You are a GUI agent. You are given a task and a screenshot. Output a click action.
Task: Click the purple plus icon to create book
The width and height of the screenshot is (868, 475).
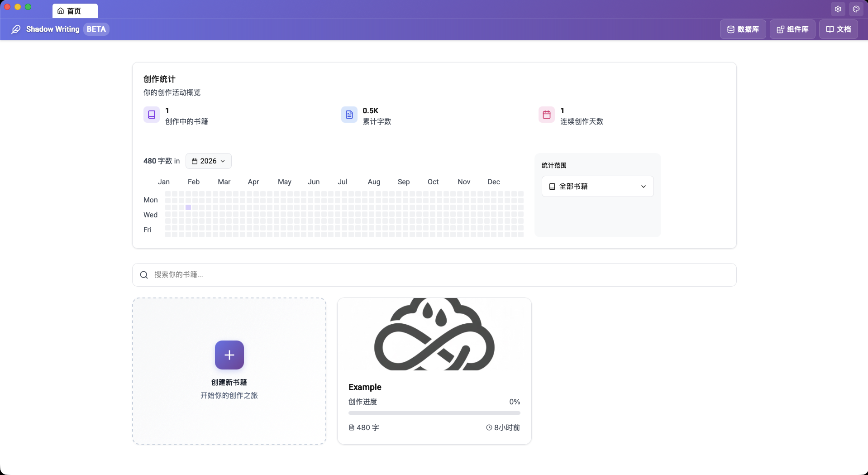(229, 355)
